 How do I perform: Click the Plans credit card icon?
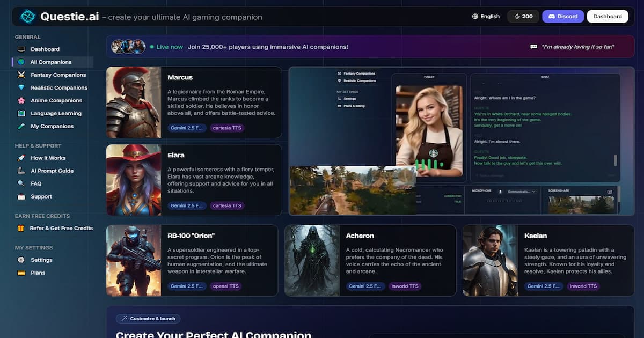coord(21,273)
